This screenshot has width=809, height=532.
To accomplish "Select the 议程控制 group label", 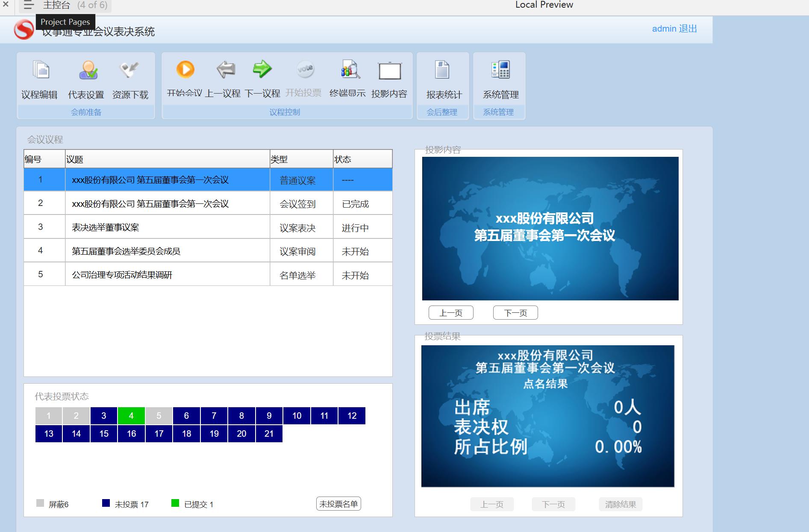I will click(285, 112).
